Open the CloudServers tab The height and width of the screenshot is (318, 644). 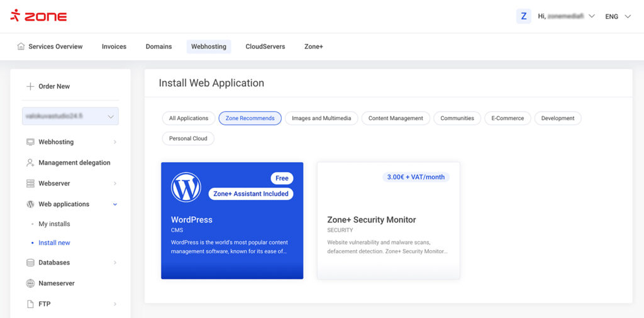click(265, 47)
